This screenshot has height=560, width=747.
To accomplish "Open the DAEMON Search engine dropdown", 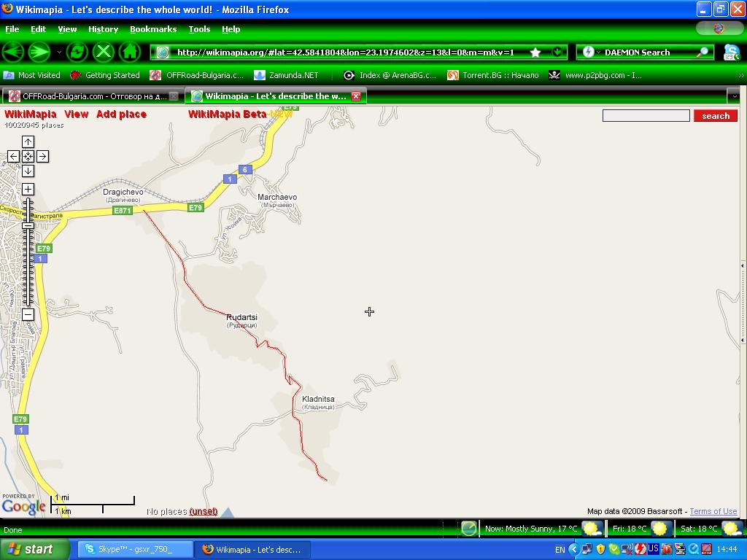I will (598, 52).
